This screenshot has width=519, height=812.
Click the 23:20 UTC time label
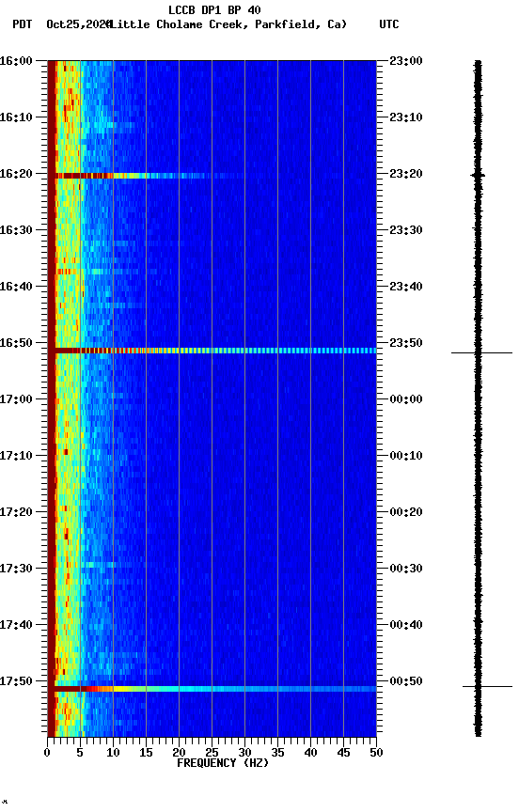(406, 174)
